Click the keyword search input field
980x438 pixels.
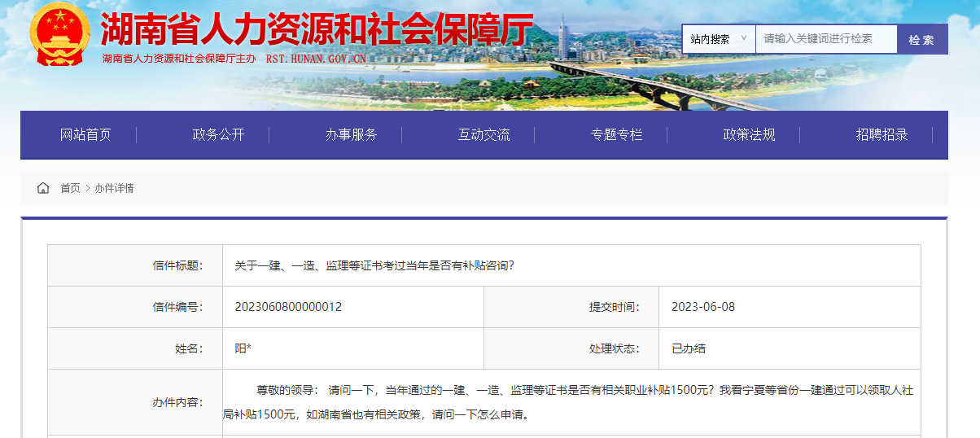tap(825, 39)
